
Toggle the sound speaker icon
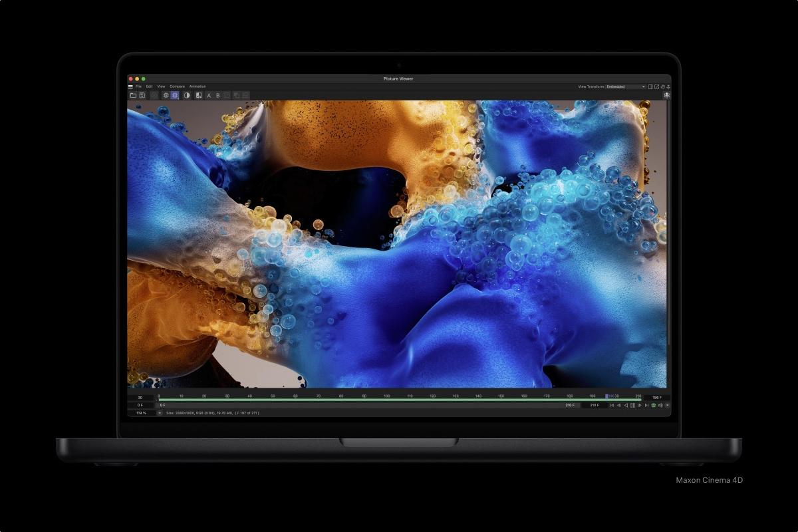click(660, 405)
